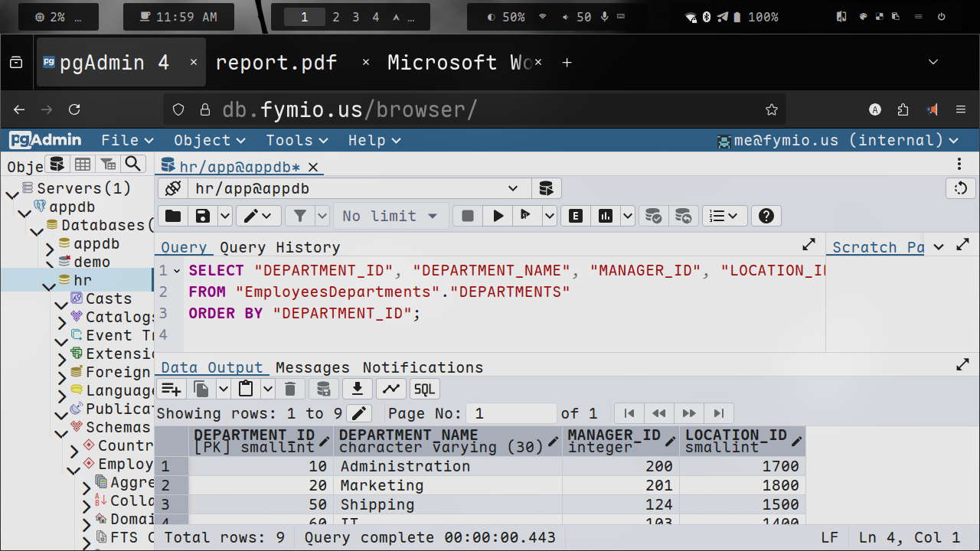The height and width of the screenshot is (551, 980).
Task: Click the Explain (E) button
Action: pyautogui.click(x=576, y=216)
